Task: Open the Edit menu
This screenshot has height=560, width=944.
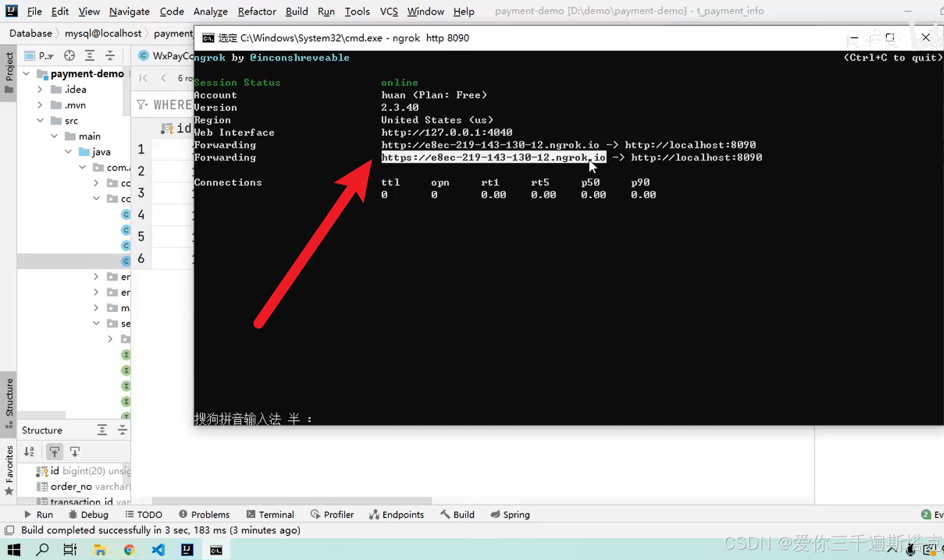Action: pos(60,11)
